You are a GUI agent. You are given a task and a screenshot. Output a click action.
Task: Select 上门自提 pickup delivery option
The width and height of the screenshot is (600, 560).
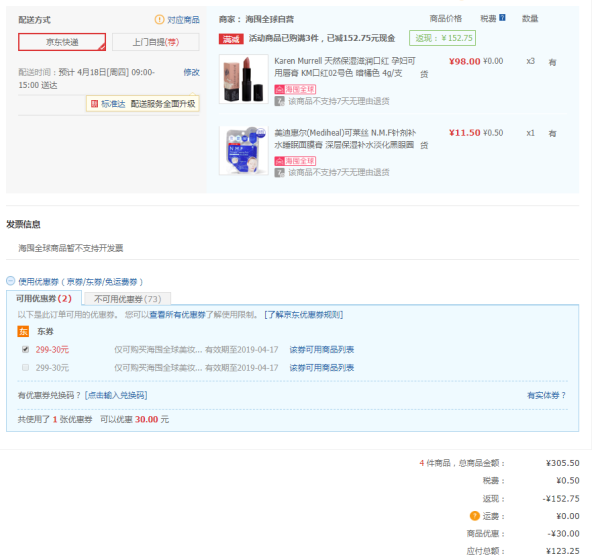156,42
